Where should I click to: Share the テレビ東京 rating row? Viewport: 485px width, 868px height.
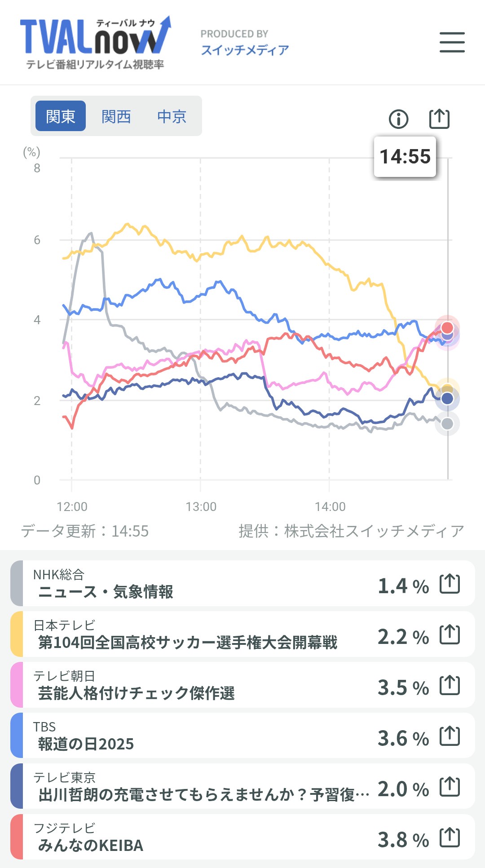tap(450, 787)
